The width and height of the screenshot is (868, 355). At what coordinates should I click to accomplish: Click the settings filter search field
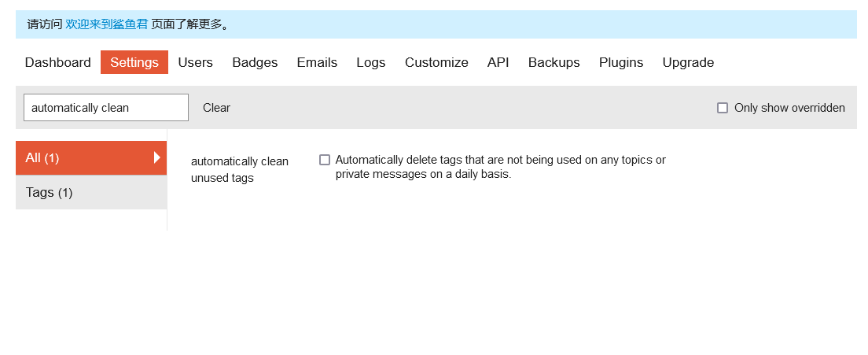point(105,107)
